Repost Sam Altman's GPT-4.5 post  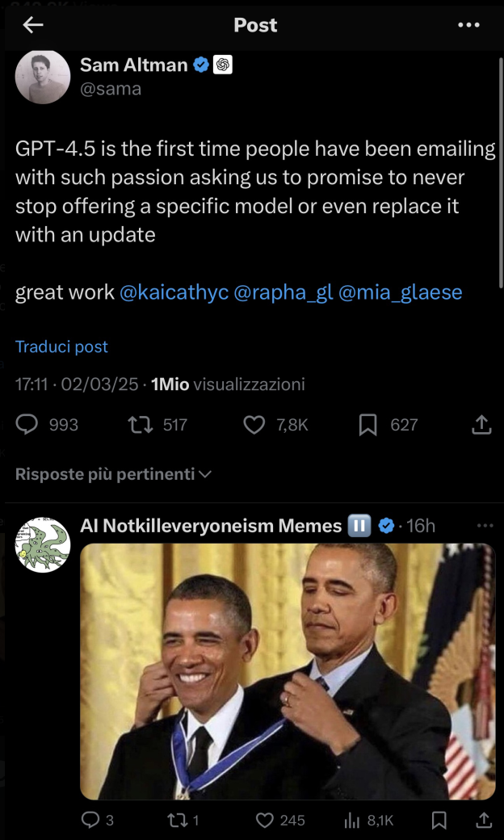(141, 424)
